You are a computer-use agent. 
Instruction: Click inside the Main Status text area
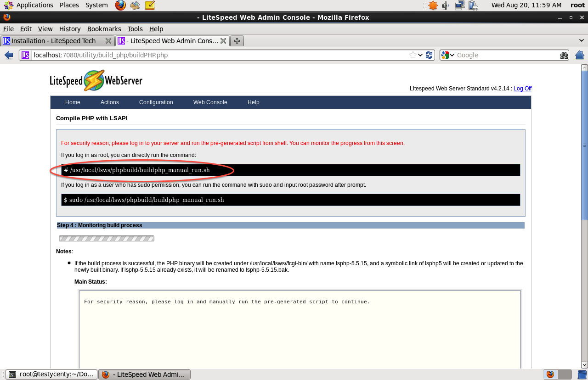[300, 330]
